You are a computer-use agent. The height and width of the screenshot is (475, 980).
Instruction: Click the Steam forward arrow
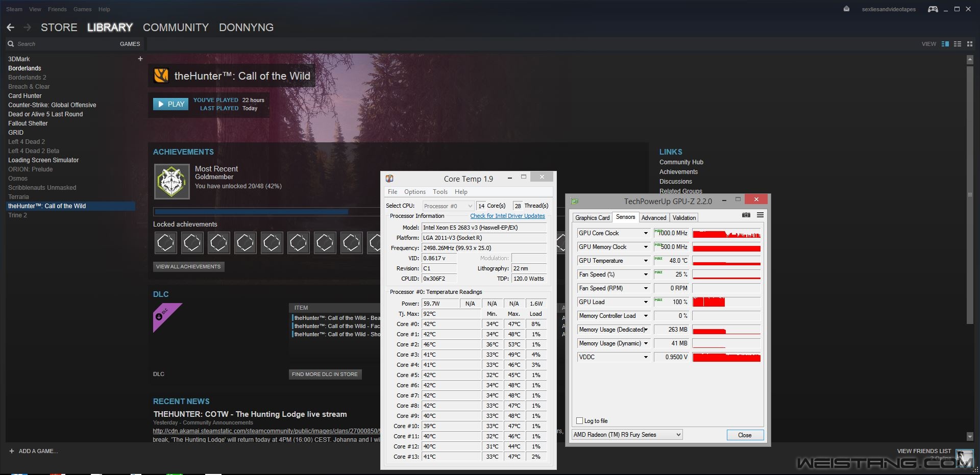point(28,28)
